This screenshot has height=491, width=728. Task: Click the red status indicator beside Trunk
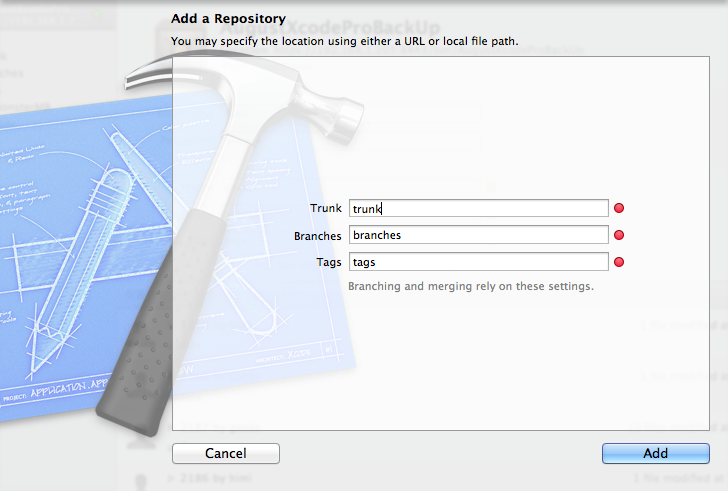619,208
